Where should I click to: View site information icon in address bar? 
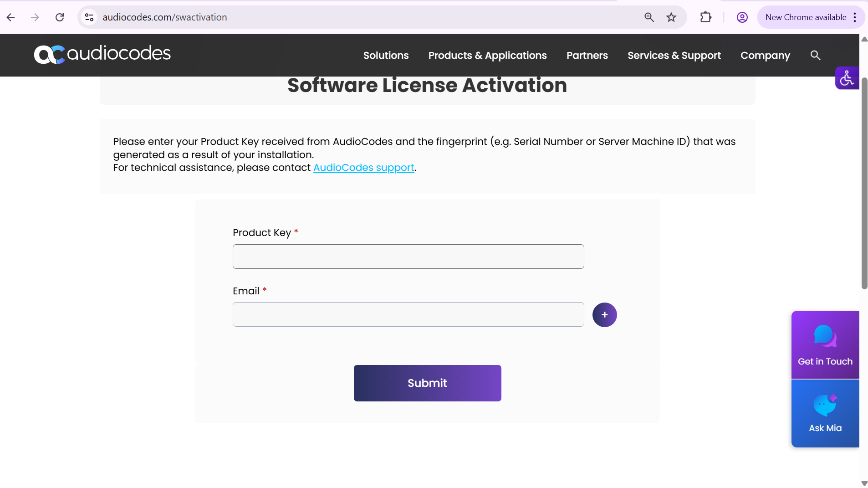[x=89, y=17]
